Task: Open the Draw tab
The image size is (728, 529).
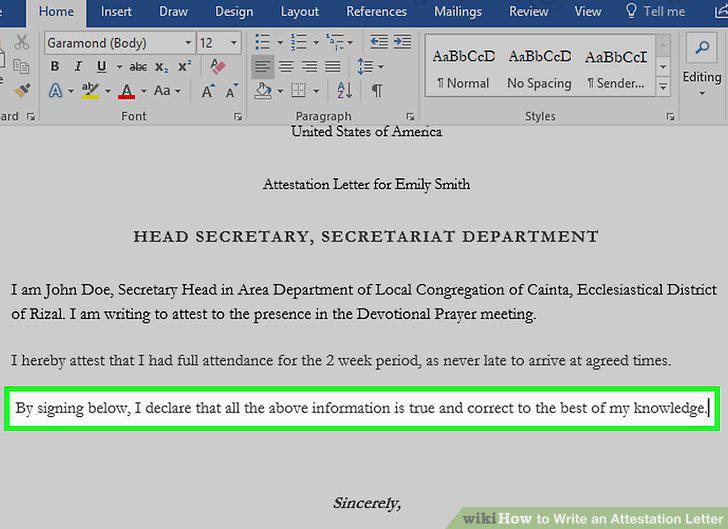Action: click(x=173, y=12)
